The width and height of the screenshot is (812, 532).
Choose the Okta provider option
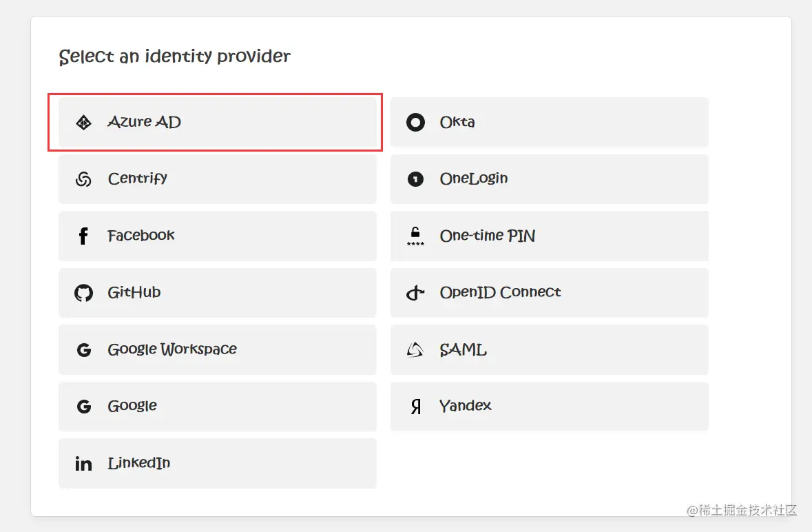point(549,123)
